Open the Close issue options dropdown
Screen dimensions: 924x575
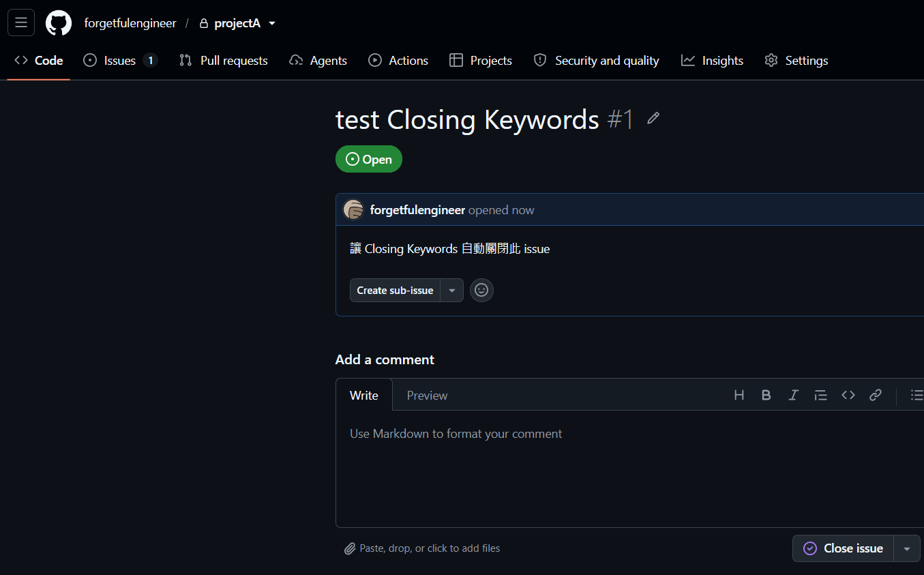907,548
